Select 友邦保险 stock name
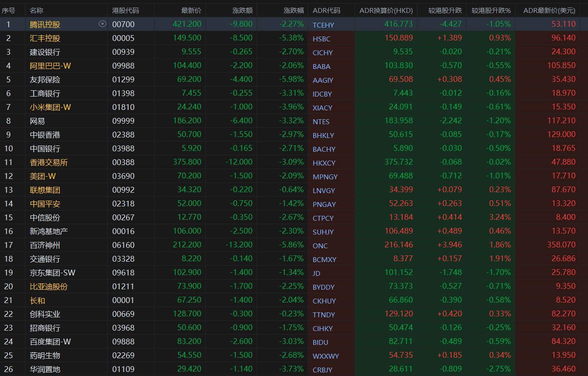The height and width of the screenshot is (376, 588). coord(45,80)
